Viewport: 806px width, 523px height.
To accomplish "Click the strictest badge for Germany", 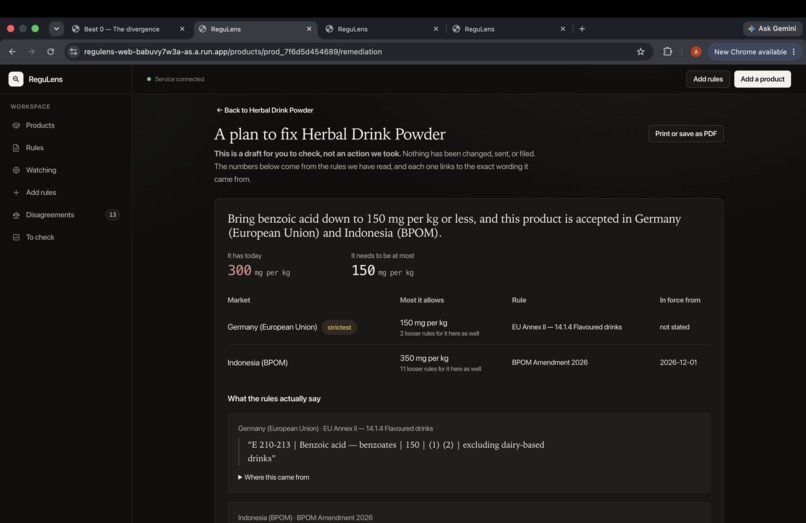I will coord(339,328).
